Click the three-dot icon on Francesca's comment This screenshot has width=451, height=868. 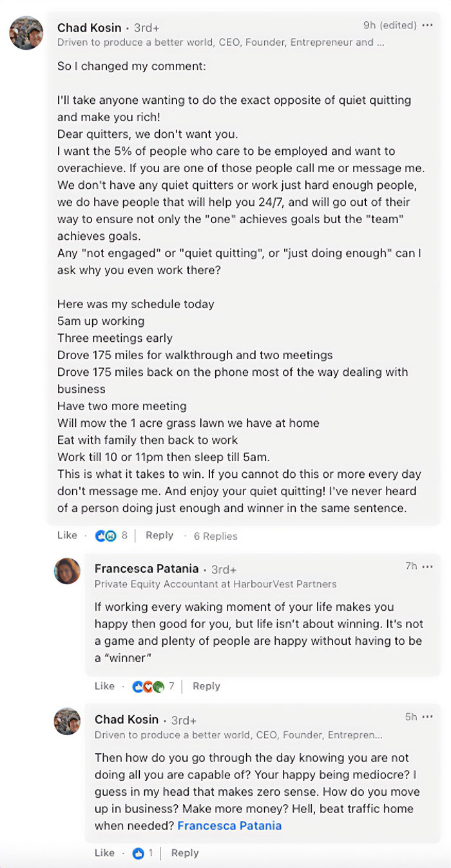click(x=427, y=565)
